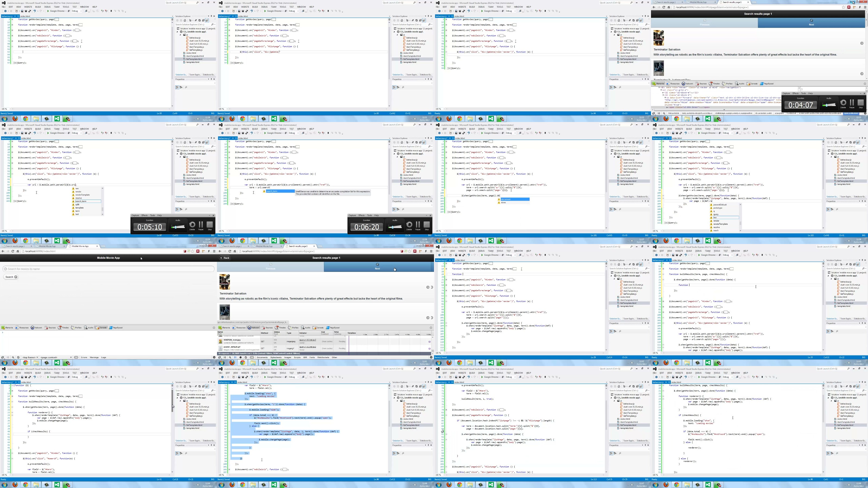Open Chrome from the taskbar showing 12:41
Screen dimensions: 868x488
[242, 363]
